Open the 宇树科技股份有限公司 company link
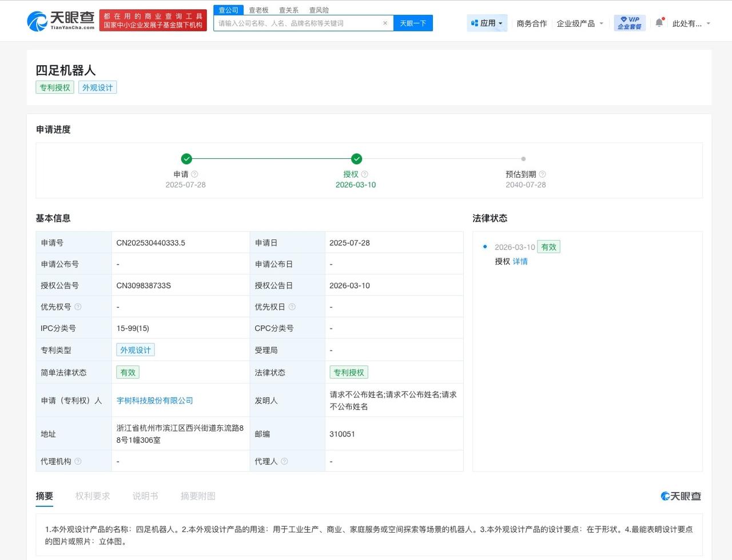The width and height of the screenshot is (732, 560). [155, 401]
